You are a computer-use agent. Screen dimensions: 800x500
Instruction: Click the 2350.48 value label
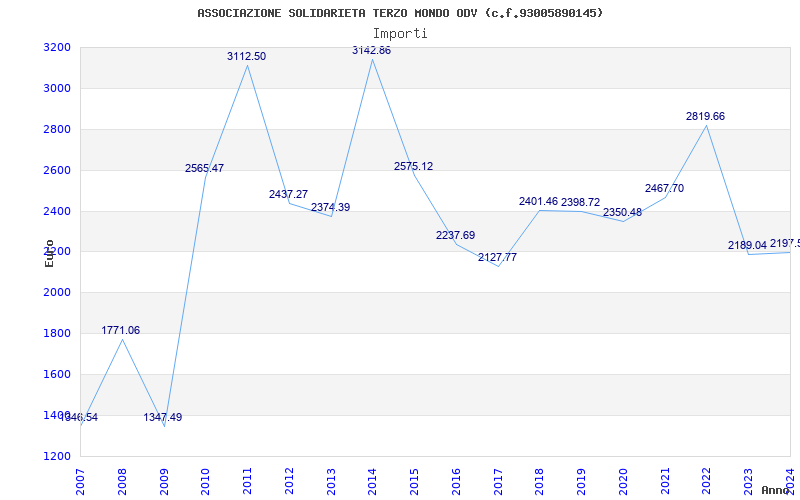622,212
